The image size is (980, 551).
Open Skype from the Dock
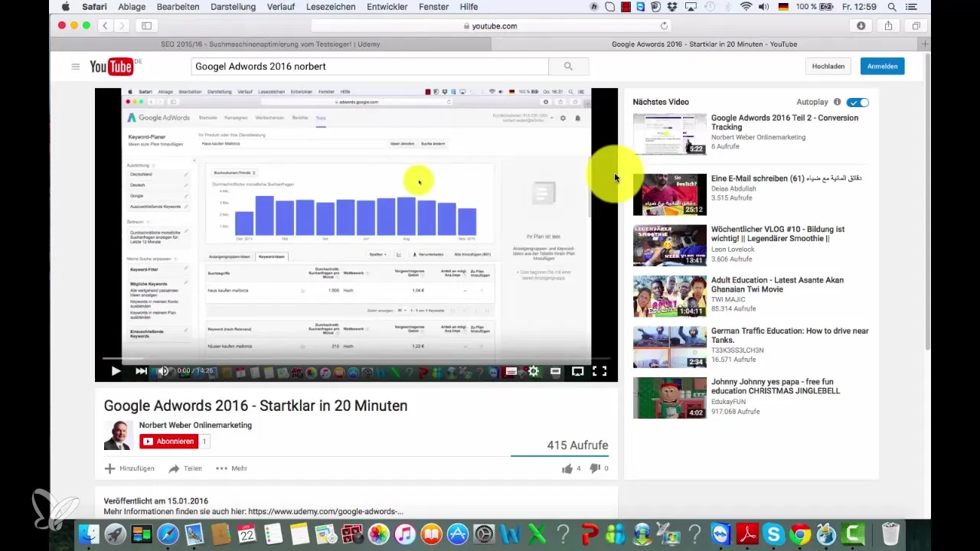coord(773,533)
